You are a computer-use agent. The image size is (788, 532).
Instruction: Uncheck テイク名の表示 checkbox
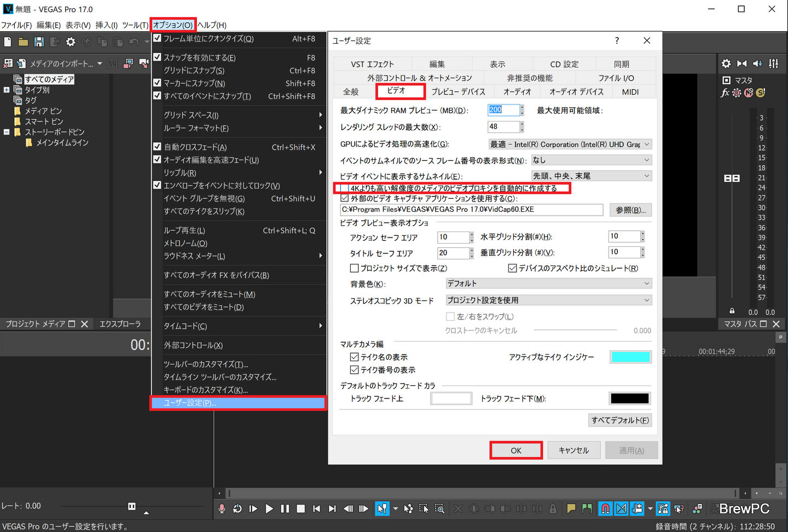tap(354, 357)
